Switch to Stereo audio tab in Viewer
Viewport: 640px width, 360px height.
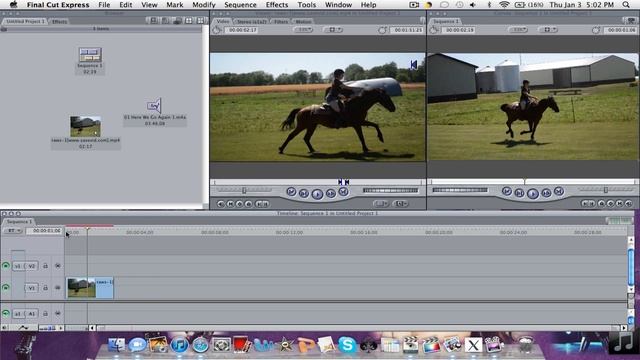click(x=251, y=21)
